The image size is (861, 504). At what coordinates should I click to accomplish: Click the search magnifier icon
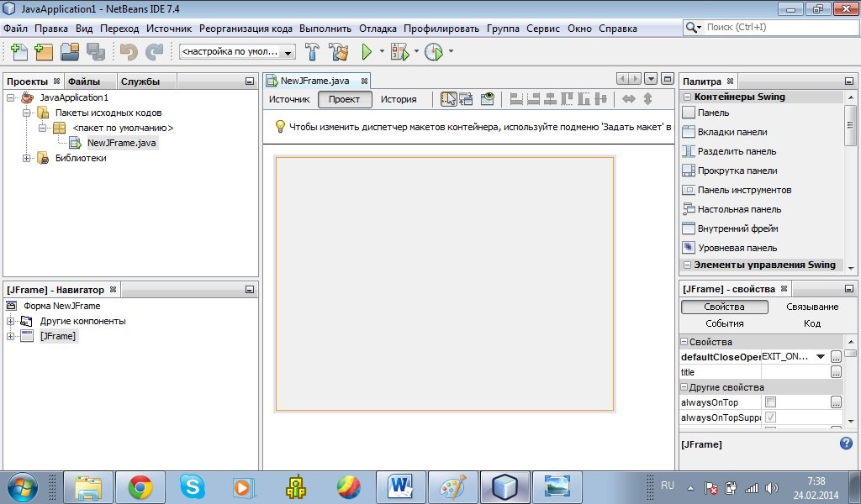pos(691,28)
